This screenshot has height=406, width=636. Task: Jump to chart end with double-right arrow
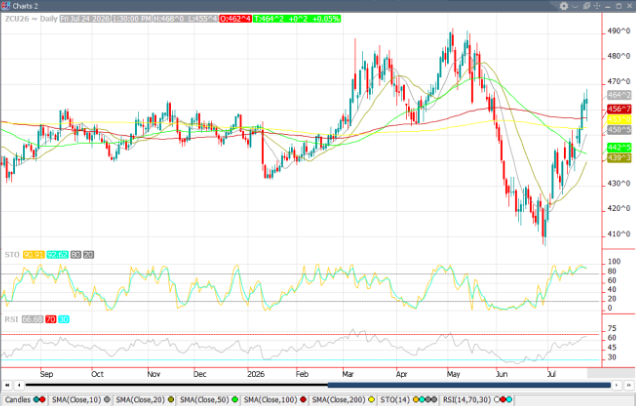click(629, 385)
